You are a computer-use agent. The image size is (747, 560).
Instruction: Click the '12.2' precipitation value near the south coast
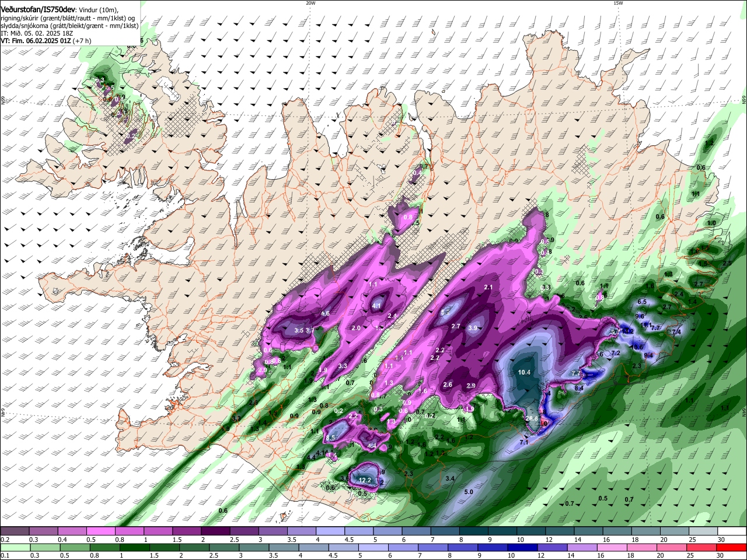[x=365, y=480]
